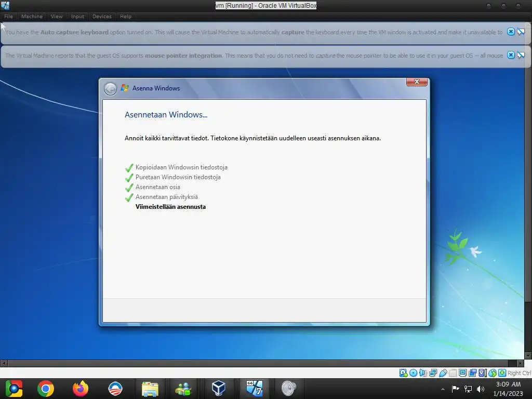
Task: Click the USB devices status icon
Action: coord(443,373)
